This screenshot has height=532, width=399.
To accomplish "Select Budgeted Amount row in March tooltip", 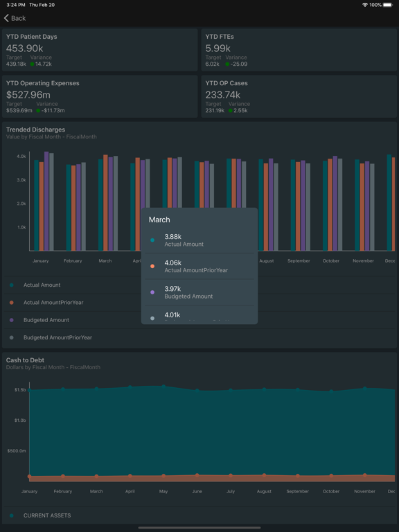I will 199,292.
